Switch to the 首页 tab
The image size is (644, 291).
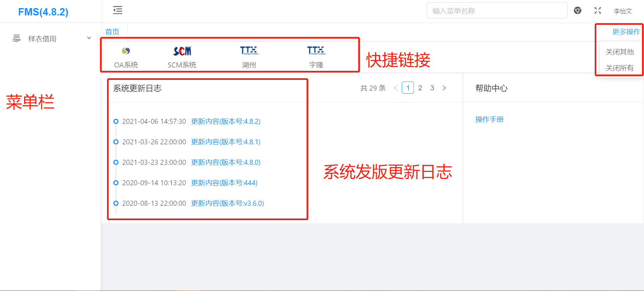coord(112,32)
